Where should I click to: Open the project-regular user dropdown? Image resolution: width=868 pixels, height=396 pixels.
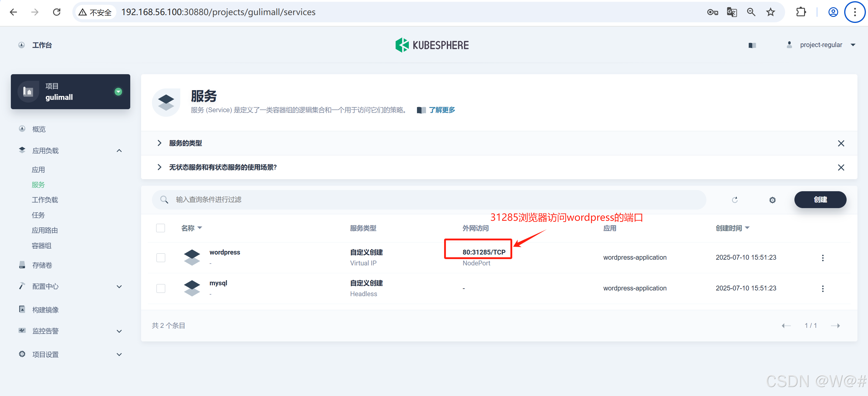point(821,45)
